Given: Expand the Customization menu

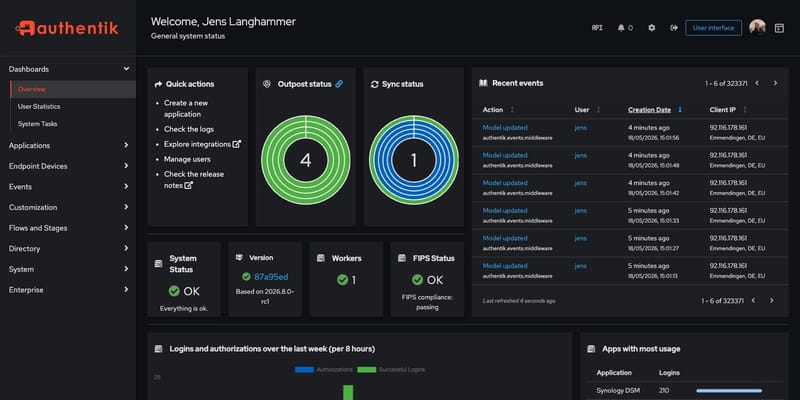Looking at the screenshot, I should (x=68, y=207).
